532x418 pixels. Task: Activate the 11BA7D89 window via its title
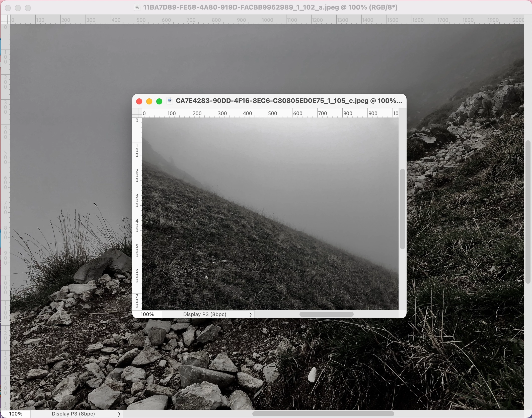[270, 7]
